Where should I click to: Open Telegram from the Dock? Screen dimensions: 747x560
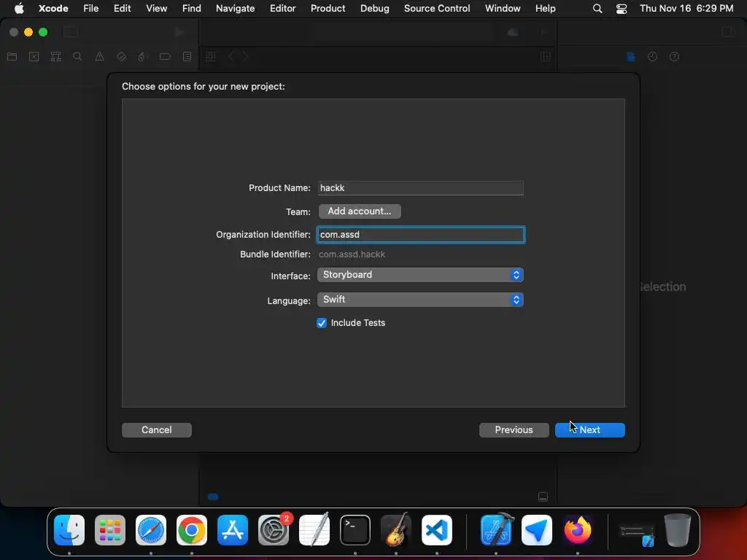537,530
